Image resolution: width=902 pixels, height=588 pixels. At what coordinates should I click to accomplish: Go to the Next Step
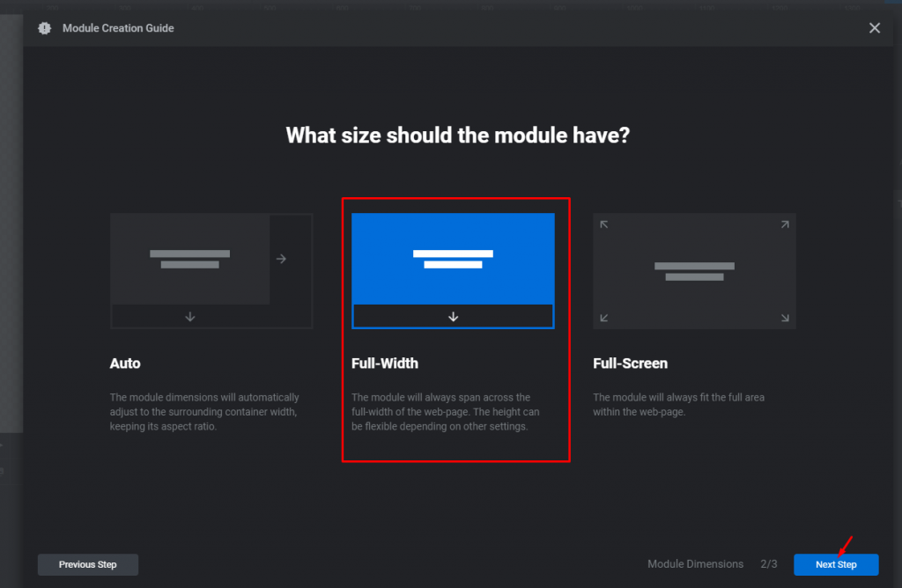coord(836,564)
